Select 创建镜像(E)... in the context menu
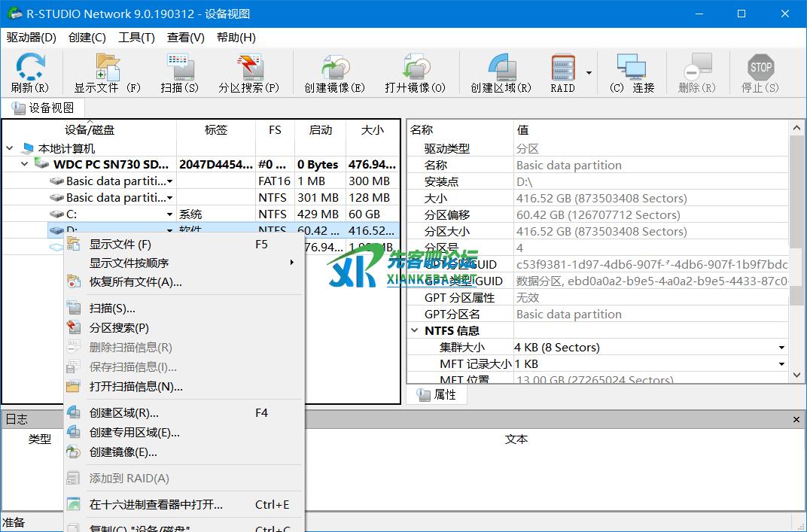 [x=123, y=452]
